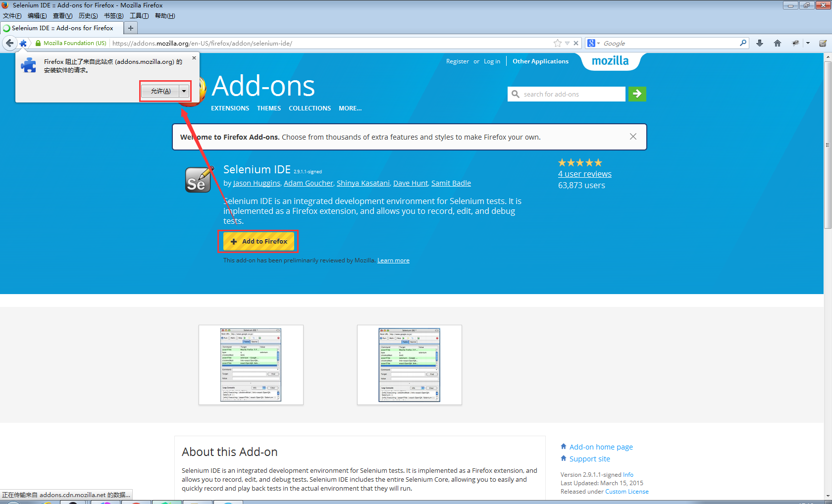Open author Samit Badle profile
Screen dimensions: 832x504
[451, 183]
